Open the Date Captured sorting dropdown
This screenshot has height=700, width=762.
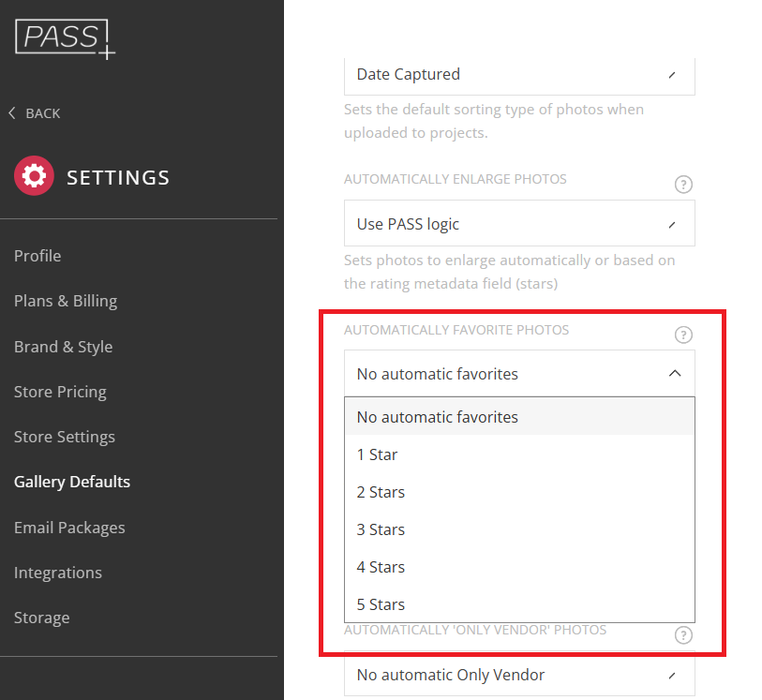[x=519, y=76]
